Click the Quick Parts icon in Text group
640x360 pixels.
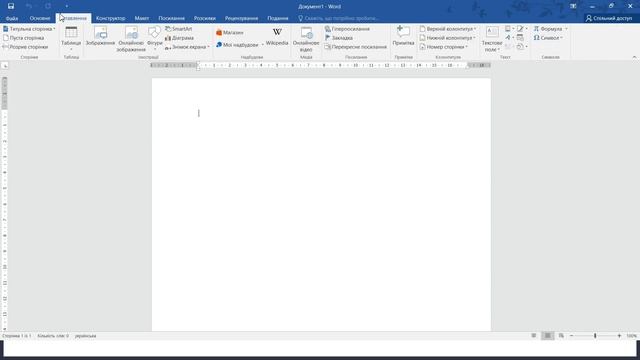pyautogui.click(x=509, y=29)
